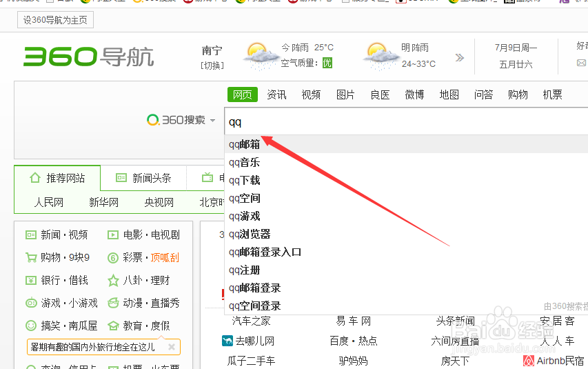Image resolution: width=588 pixels, height=369 pixels.
Task: Select the qq注册 suggestion
Action: coord(406,270)
